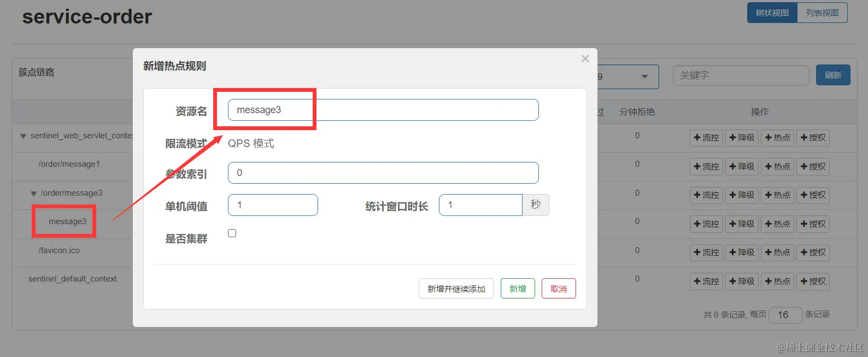Click the green 新增 button
Image resolution: width=868 pixels, height=357 pixels.
click(x=518, y=289)
